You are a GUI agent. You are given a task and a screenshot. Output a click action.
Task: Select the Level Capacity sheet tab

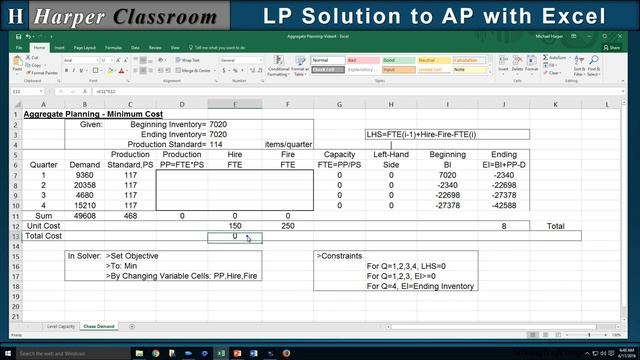click(61, 327)
